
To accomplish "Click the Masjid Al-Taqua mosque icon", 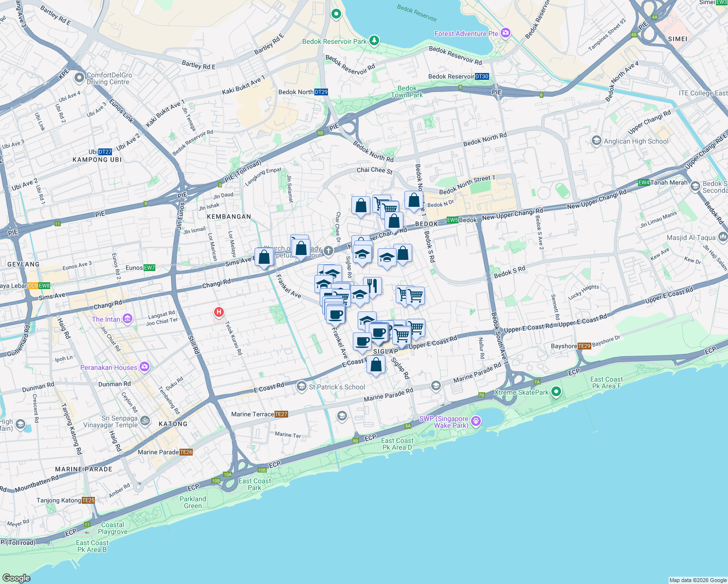I will [x=723, y=237].
